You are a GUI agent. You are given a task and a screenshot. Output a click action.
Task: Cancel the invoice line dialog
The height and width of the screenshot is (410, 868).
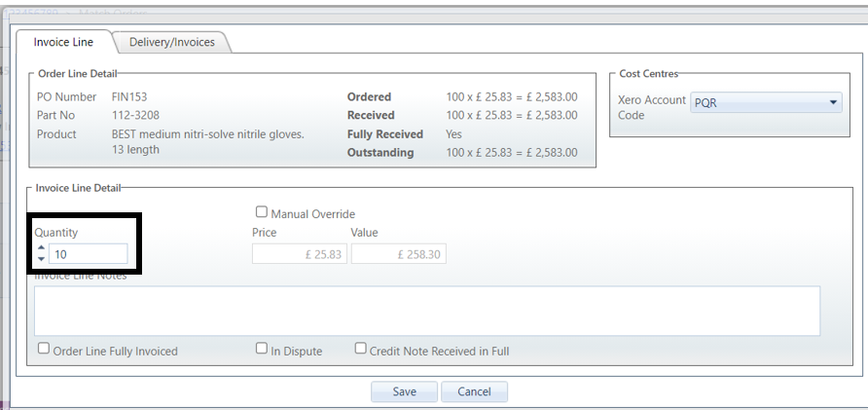474,391
